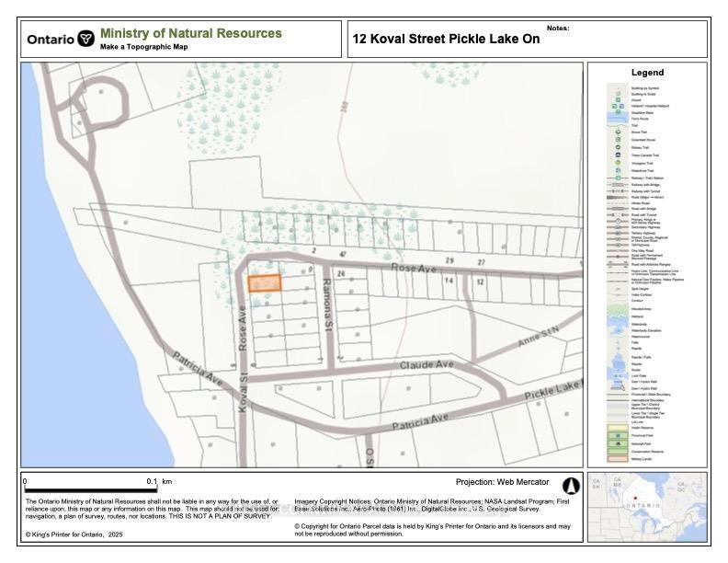728x563 pixels.
Task: Click the Military Lands legend swatch
Action: 618,459
